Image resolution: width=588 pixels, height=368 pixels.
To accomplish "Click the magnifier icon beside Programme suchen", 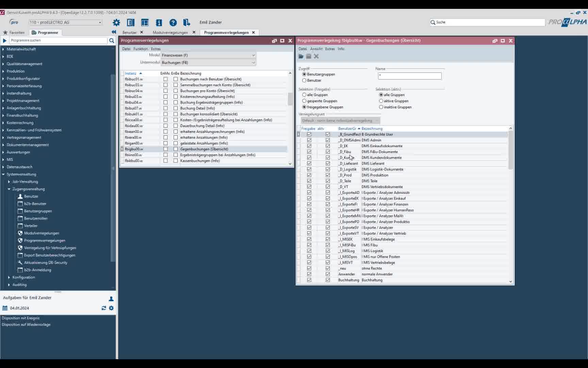I will 111,41.
